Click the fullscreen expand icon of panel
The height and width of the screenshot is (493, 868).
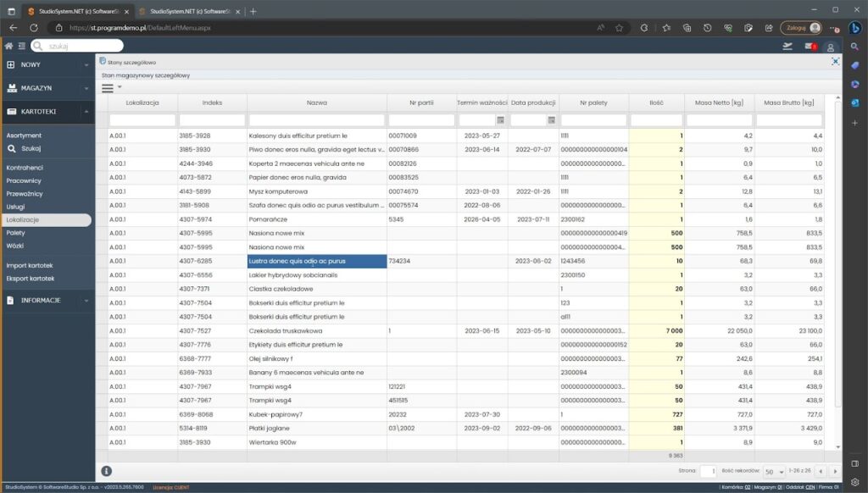pyautogui.click(x=835, y=62)
